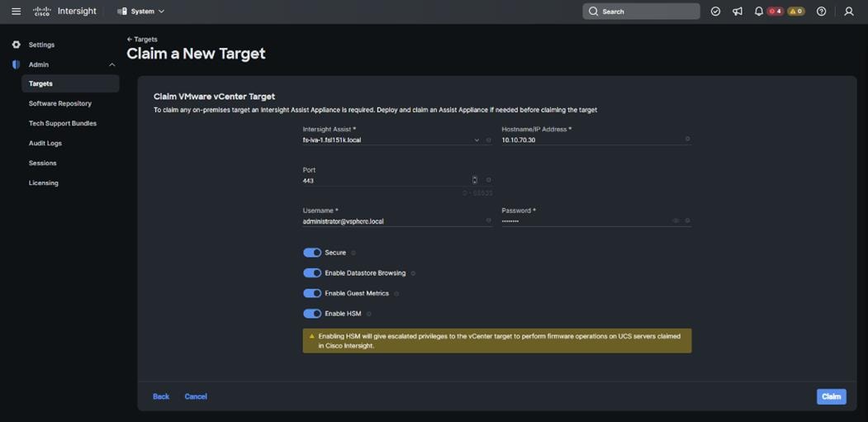Click the tasks checkmark circle icon
The height and width of the screenshot is (422, 868).
716,12
